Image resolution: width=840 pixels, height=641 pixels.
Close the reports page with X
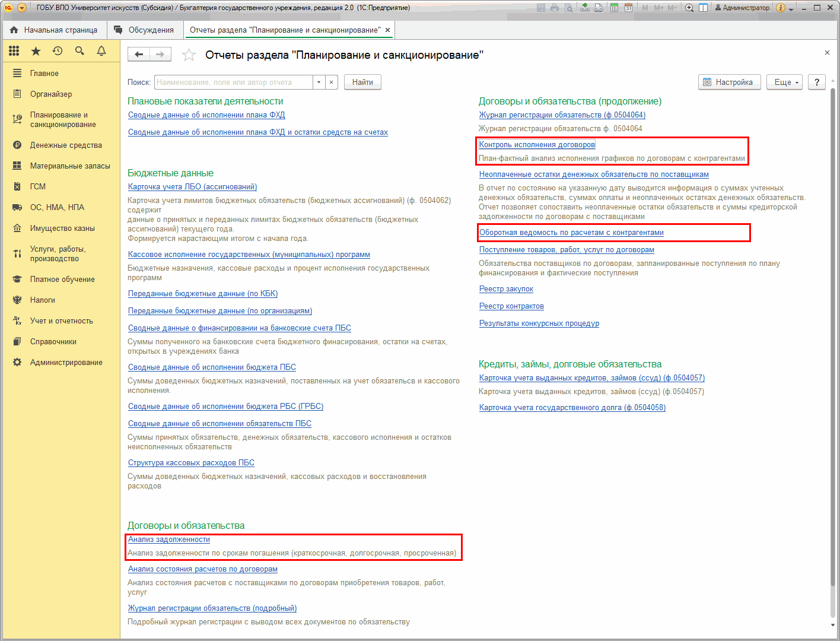[827, 53]
